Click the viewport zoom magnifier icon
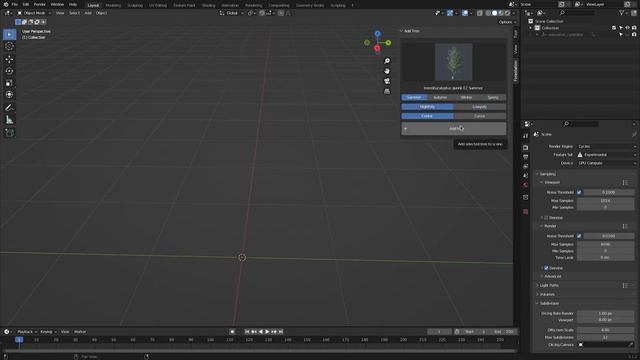 [387, 61]
